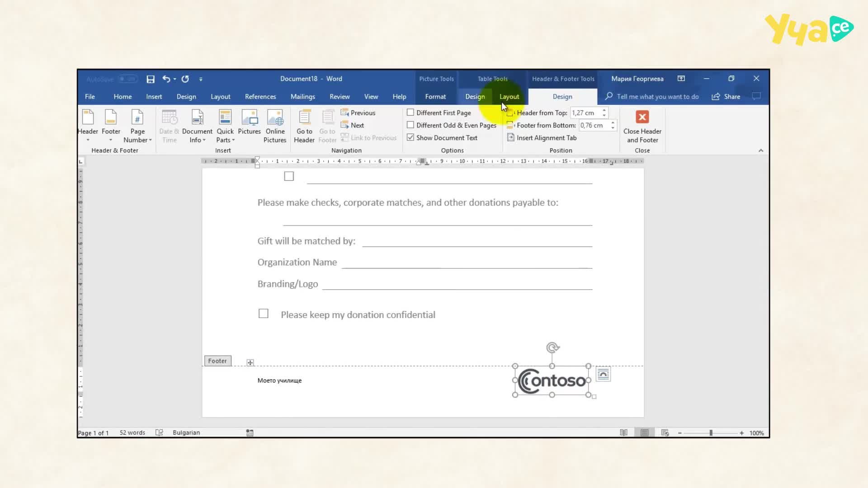This screenshot has width=868, height=488.
Task: Click the Tell me what you want to do box
Action: [652, 97]
